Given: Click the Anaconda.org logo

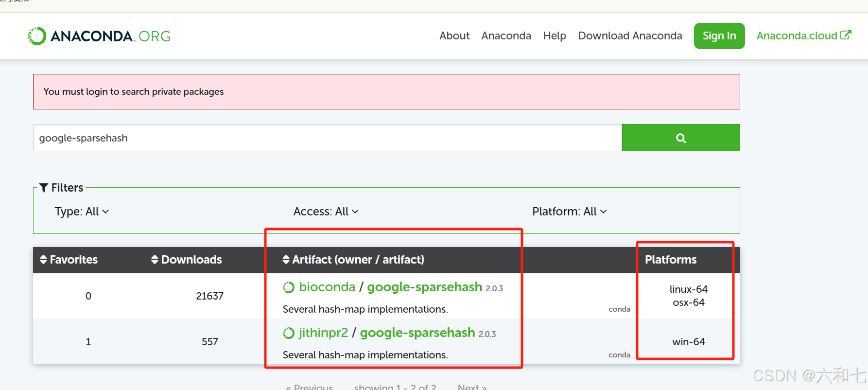Looking at the screenshot, I should coord(100,36).
